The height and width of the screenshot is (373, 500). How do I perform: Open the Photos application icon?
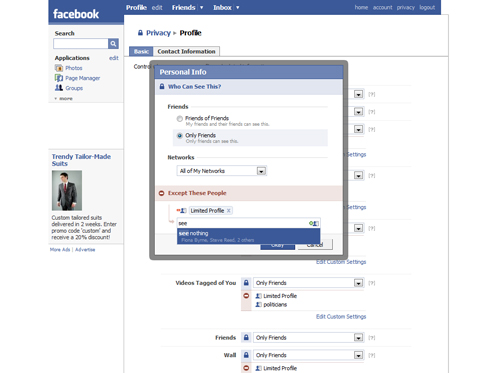pos(59,68)
